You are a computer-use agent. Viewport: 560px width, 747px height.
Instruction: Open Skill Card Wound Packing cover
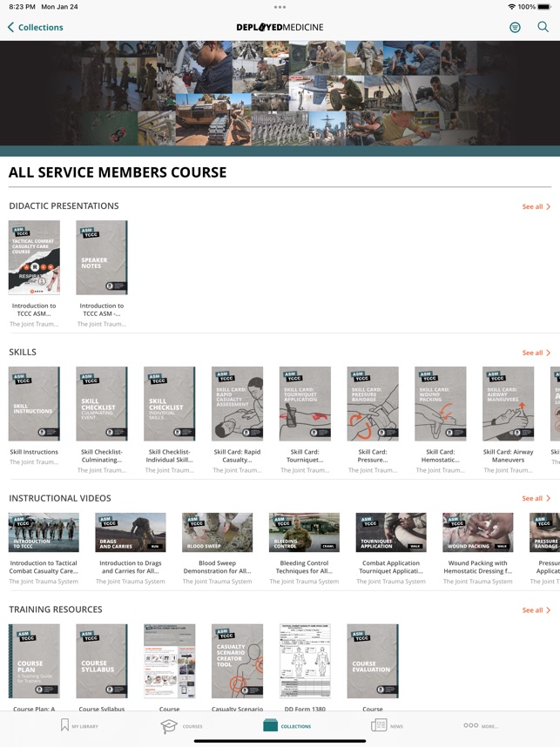[x=441, y=403]
